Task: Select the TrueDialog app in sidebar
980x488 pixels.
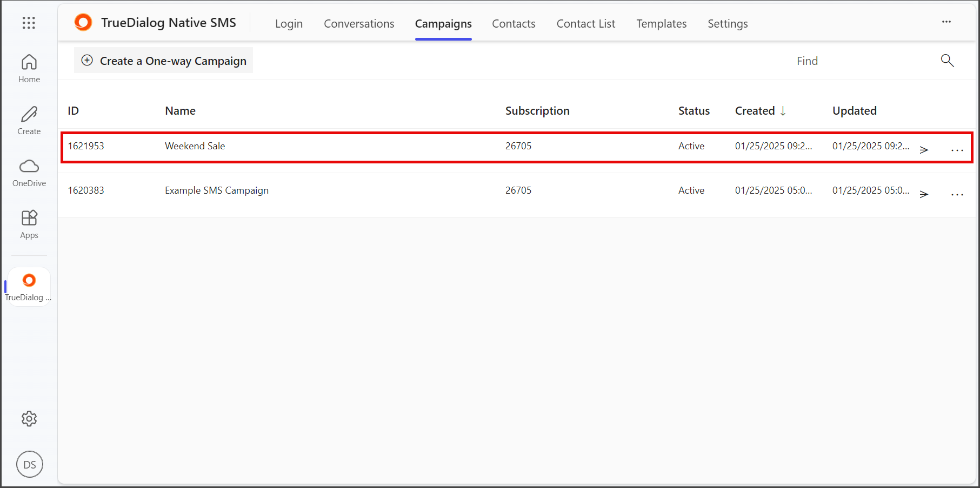Action: click(x=29, y=287)
